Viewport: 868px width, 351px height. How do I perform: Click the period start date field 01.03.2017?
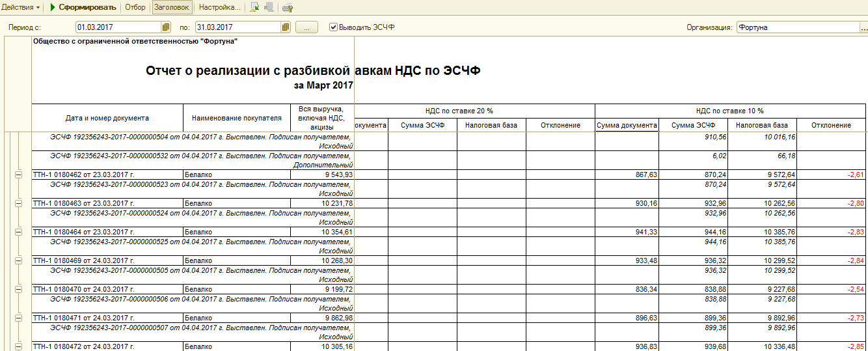[117, 27]
